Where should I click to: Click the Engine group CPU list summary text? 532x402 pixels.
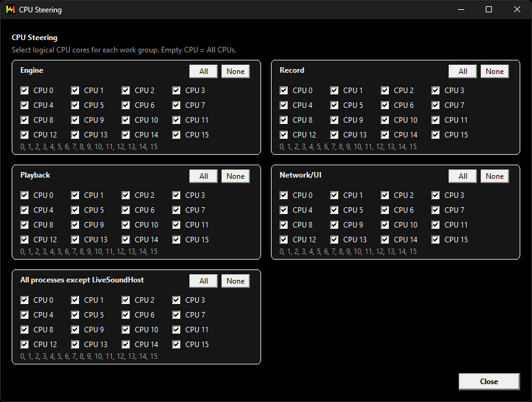click(x=89, y=147)
